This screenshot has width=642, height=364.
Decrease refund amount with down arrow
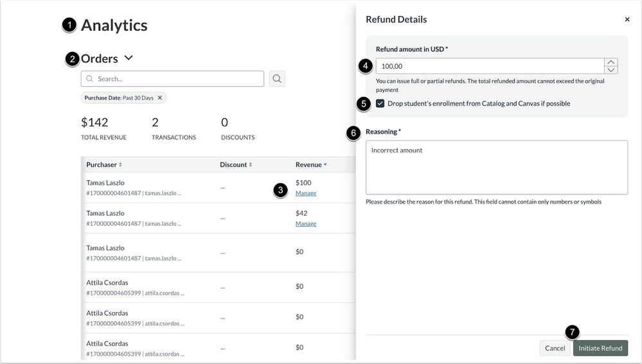(x=611, y=70)
